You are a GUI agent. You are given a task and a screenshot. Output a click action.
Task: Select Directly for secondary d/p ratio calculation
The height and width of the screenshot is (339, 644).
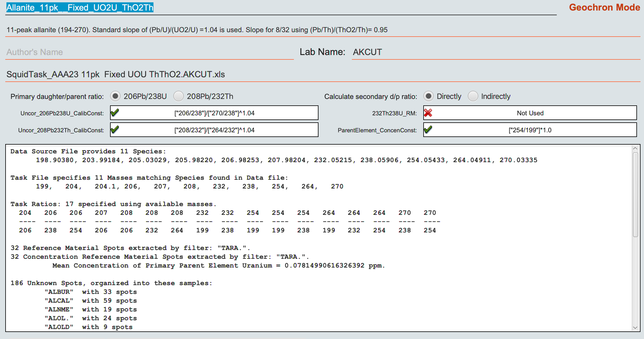point(429,96)
